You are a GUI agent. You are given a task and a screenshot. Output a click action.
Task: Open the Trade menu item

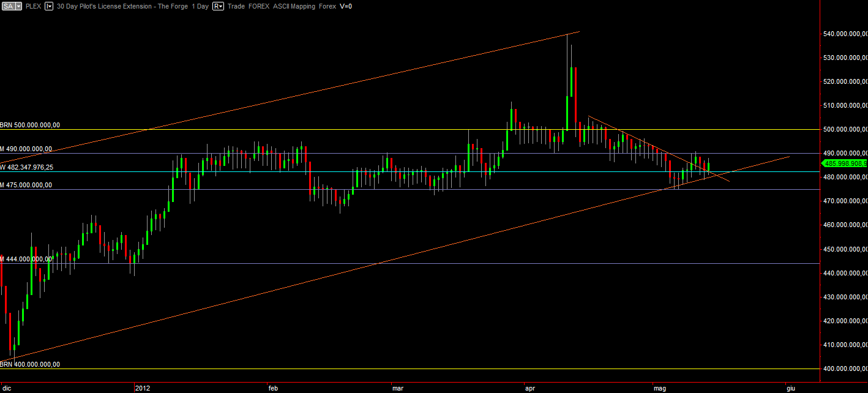point(236,6)
